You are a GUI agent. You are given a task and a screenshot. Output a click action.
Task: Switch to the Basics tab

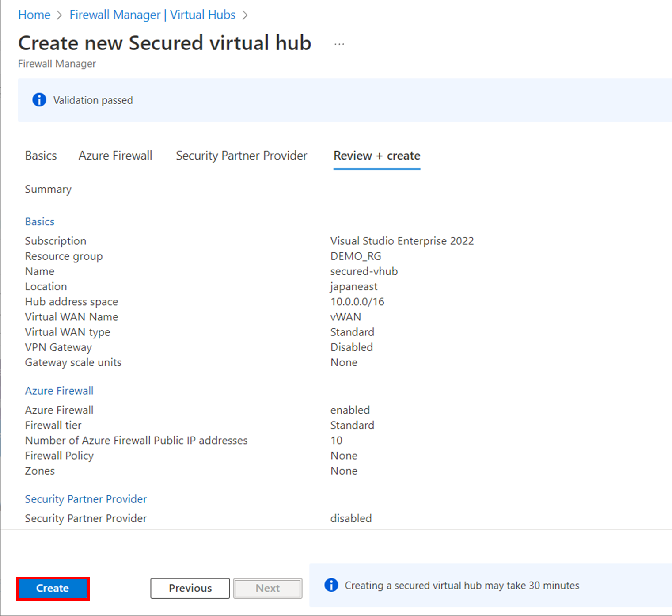[x=41, y=156]
